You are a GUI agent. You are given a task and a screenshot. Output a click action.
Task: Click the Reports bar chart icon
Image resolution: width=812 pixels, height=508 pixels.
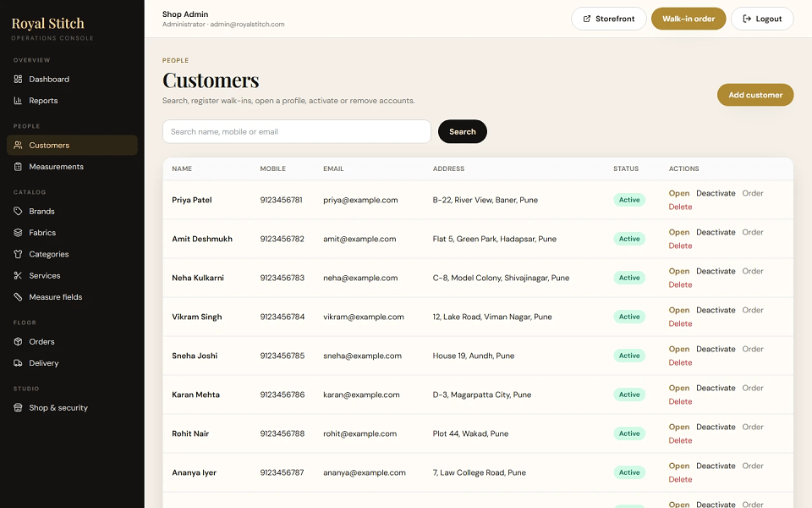click(18, 101)
